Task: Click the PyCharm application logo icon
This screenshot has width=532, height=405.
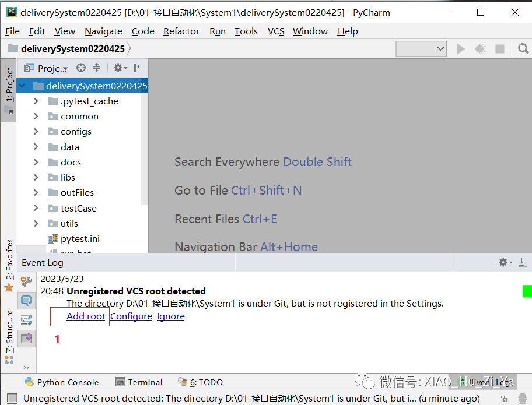Action: pos(12,12)
